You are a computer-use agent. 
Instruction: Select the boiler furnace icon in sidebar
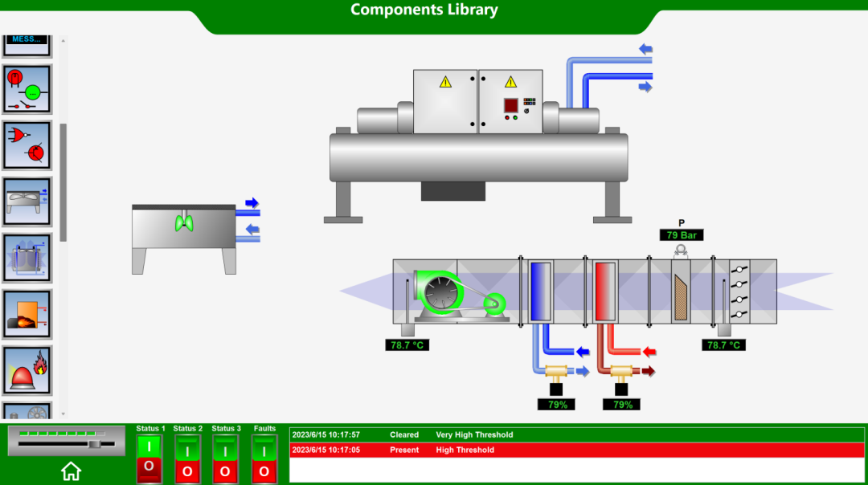coord(27,314)
